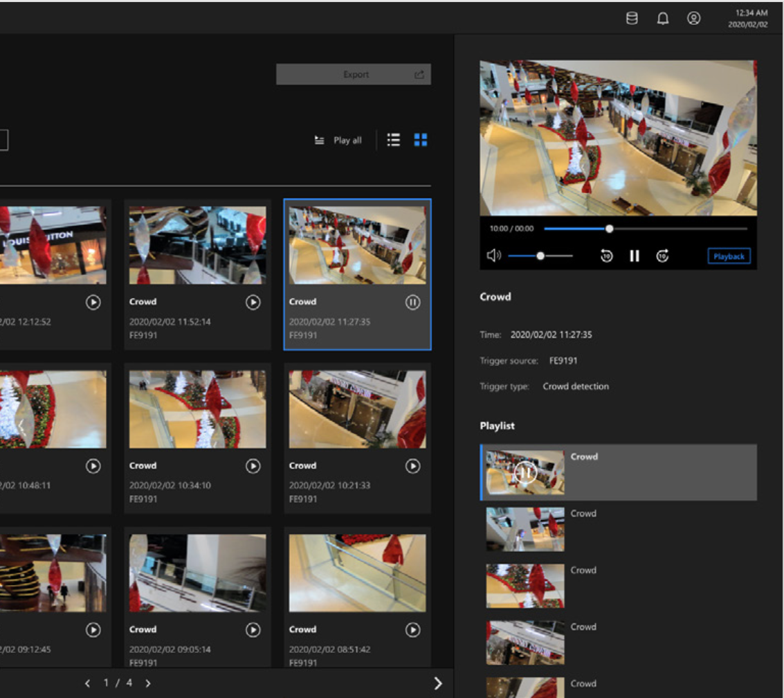Go to the next results page

(148, 683)
